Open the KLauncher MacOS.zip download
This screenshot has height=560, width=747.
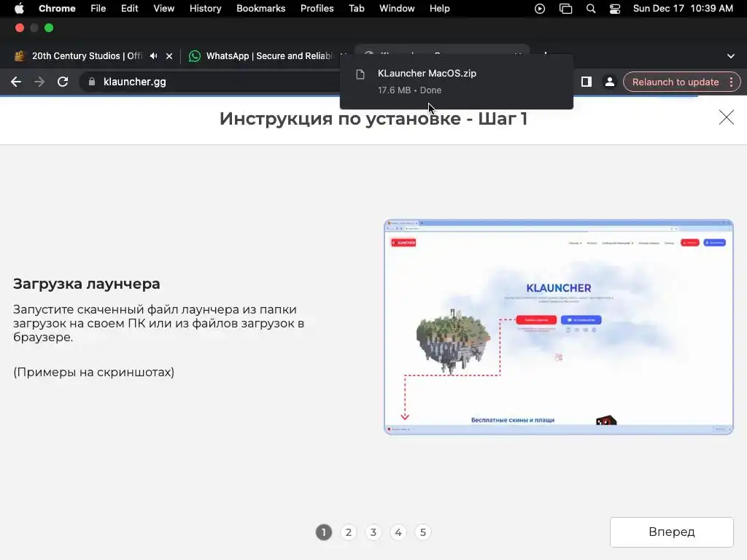(457, 82)
